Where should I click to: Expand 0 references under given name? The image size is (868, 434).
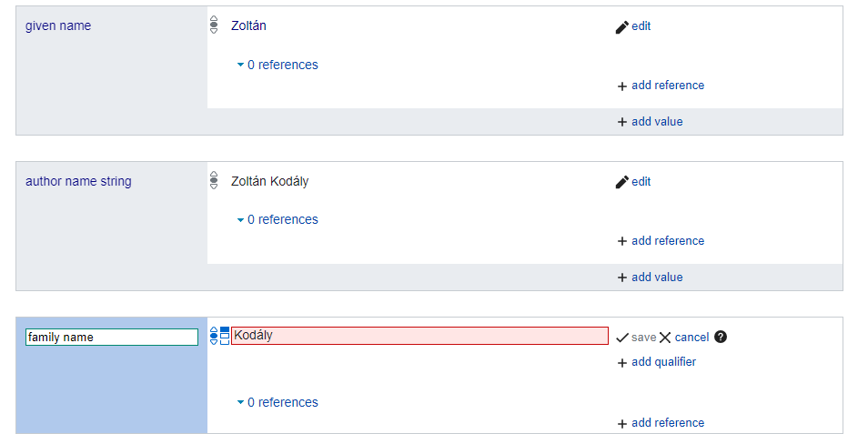coord(278,65)
